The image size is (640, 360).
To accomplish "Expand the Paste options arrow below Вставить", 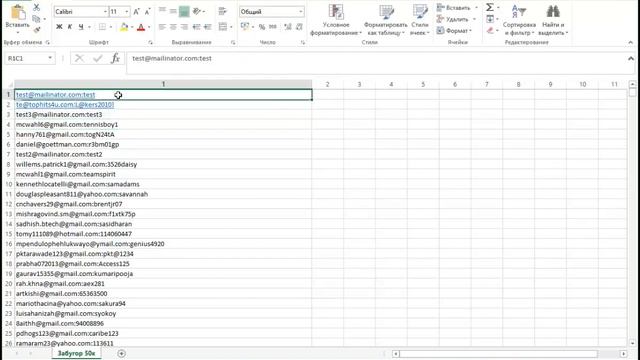I will point(18,32).
